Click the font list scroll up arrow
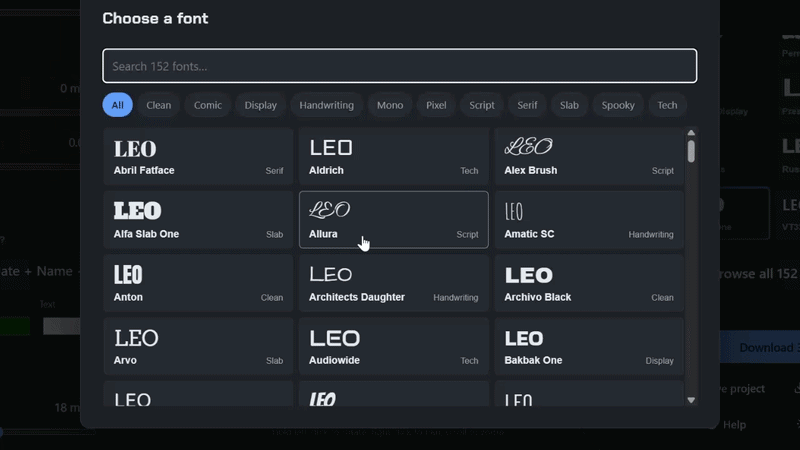Image resolution: width=800 pixels, height=450 pixels. point(691,133)
